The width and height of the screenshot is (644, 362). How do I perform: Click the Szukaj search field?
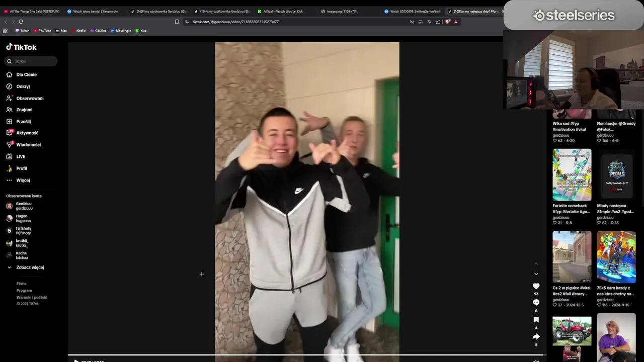coord(31,61)
